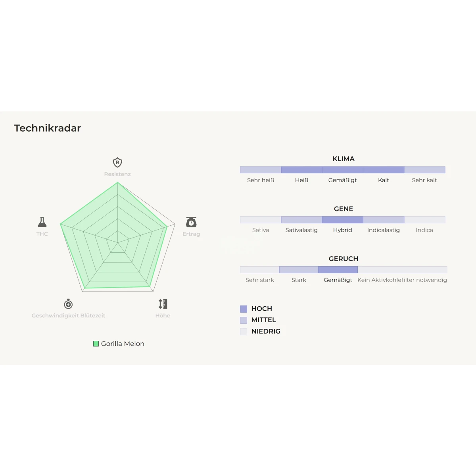Image resolution: width=476 pixels, height=476 pixels.
Task: Click the HOCH legend color swatch
Action: [244, 309]
